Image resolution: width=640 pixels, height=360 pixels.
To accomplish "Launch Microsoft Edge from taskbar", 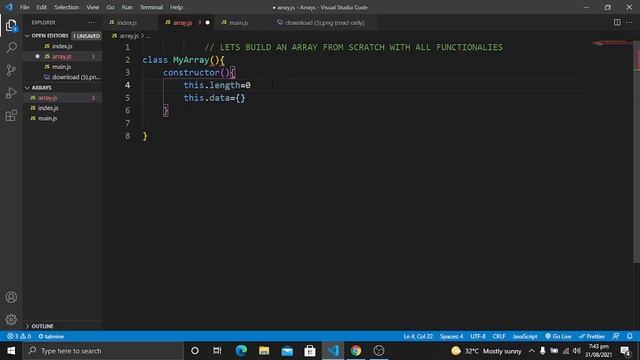I will click(x=241, y=351).
